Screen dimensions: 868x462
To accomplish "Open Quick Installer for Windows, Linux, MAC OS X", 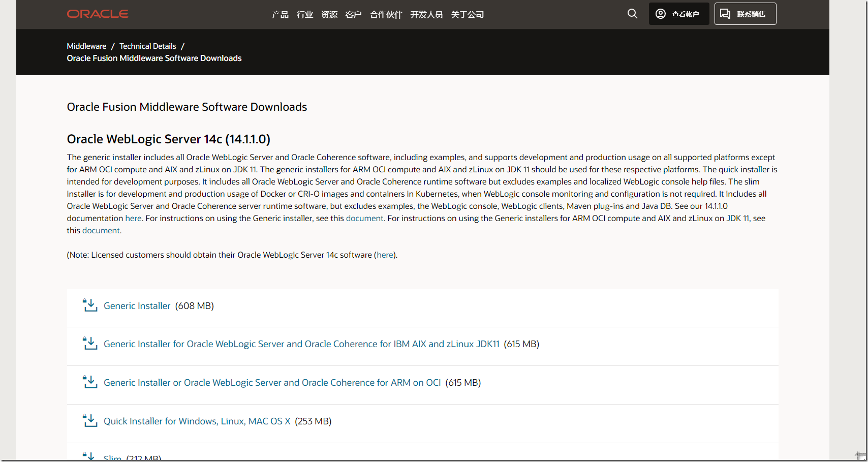I will (197, 421).
